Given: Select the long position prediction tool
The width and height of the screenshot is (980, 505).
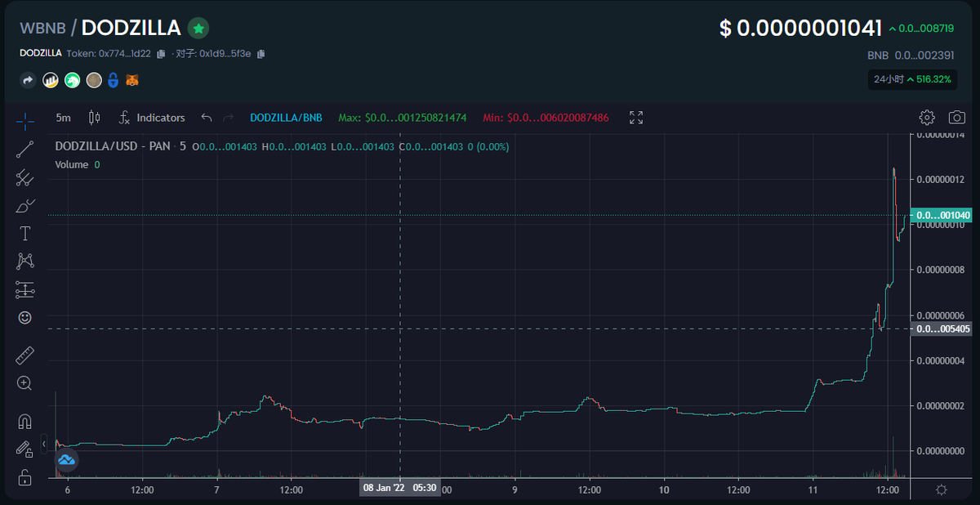Looking at the screenshot, I should (25, 289).
